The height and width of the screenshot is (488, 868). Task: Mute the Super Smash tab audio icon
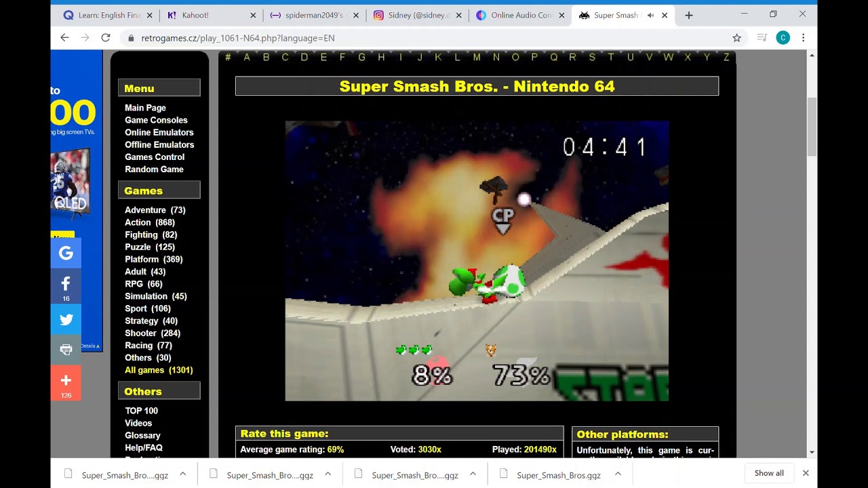[x=650, y=15]
